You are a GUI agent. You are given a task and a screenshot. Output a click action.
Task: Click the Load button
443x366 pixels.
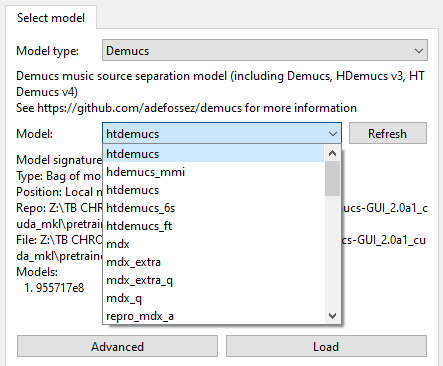(x=326, y=346)
